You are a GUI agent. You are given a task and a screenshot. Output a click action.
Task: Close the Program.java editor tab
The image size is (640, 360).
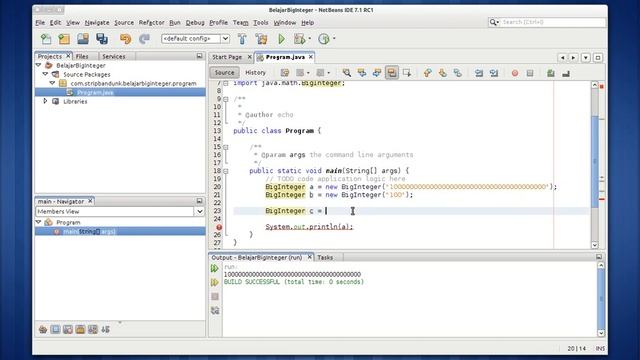pos(311,57)
